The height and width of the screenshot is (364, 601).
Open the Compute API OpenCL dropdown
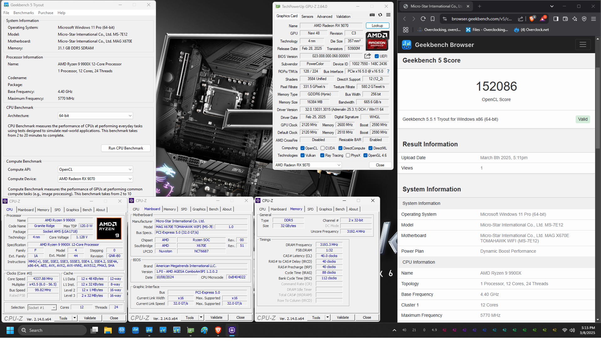(x=95, y=169)
